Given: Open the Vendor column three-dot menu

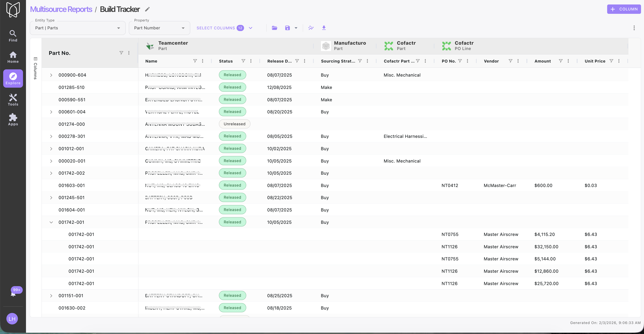Looking at the screenshot, I should point(518,61).
